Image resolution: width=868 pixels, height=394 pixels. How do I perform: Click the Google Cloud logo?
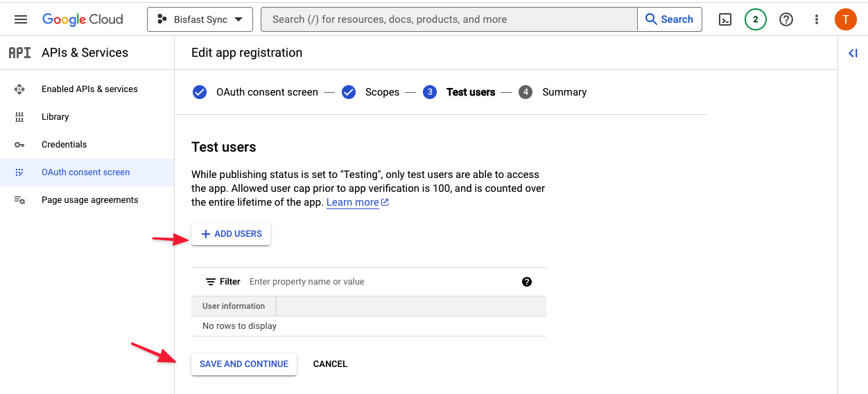(x=83, y=19)
